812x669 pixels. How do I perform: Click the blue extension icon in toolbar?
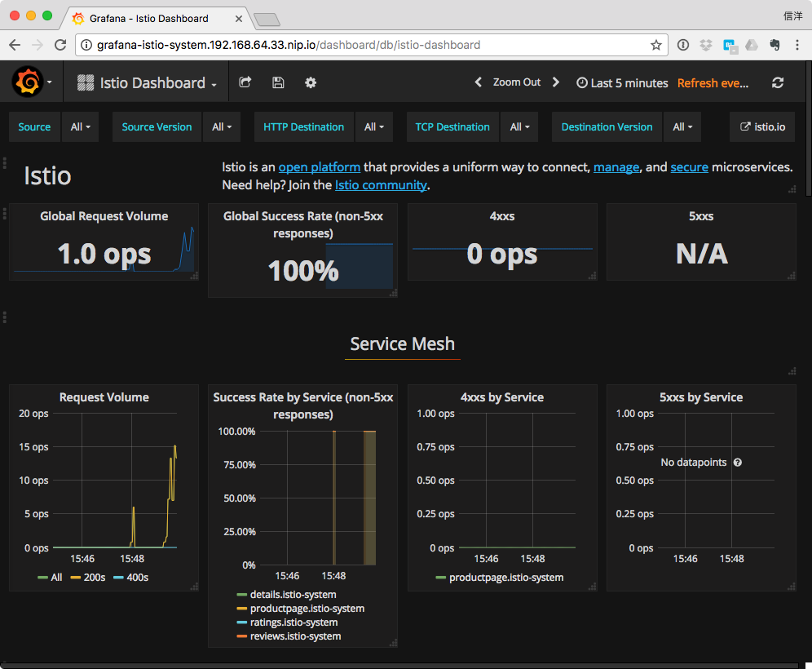coord(730,47)
